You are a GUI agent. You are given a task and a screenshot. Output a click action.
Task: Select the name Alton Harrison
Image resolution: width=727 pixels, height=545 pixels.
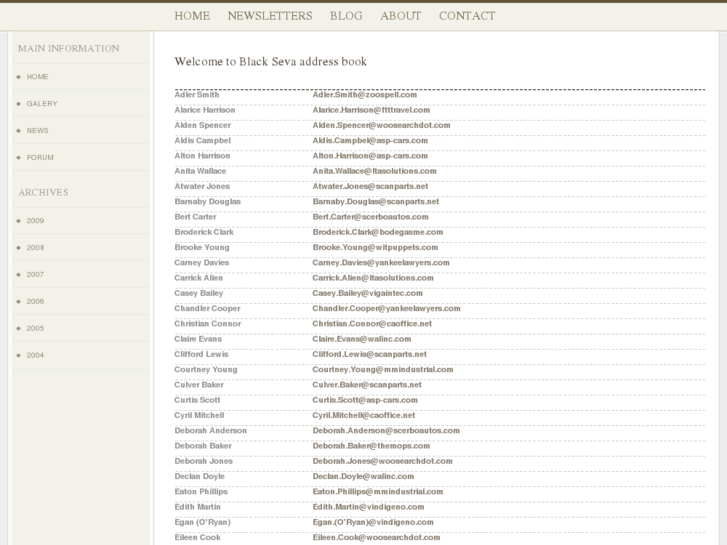tap(202, 156)
